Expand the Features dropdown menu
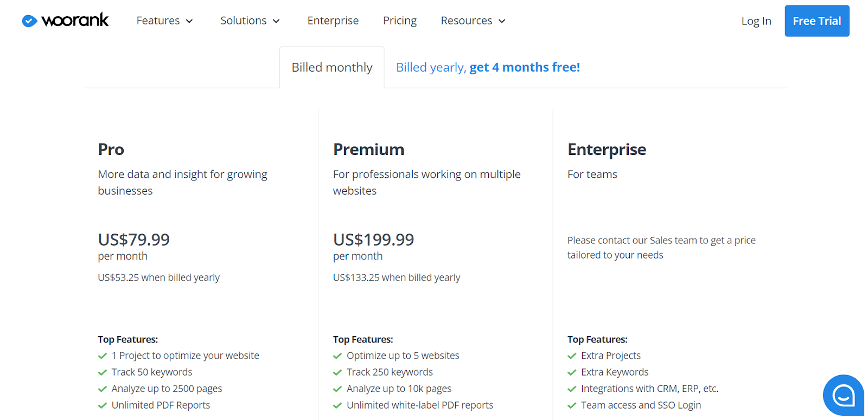This screenshot has height=420, width=868. (164, 21)
